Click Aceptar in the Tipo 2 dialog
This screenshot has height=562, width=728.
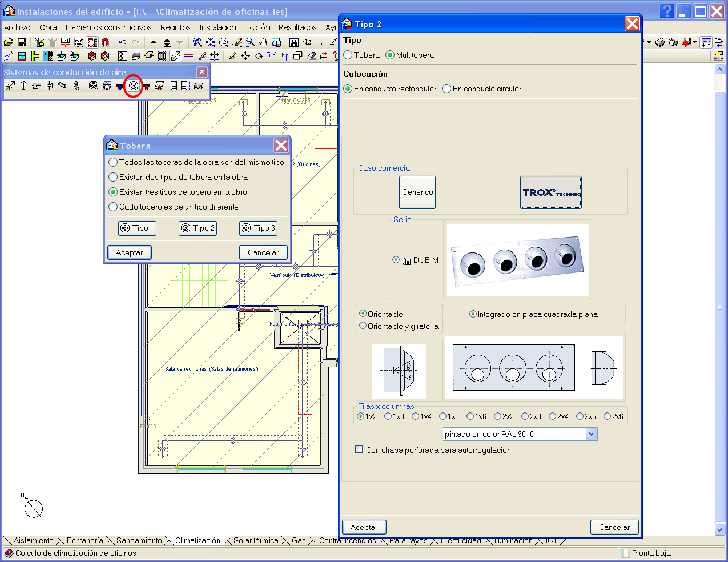click(364, 527)
